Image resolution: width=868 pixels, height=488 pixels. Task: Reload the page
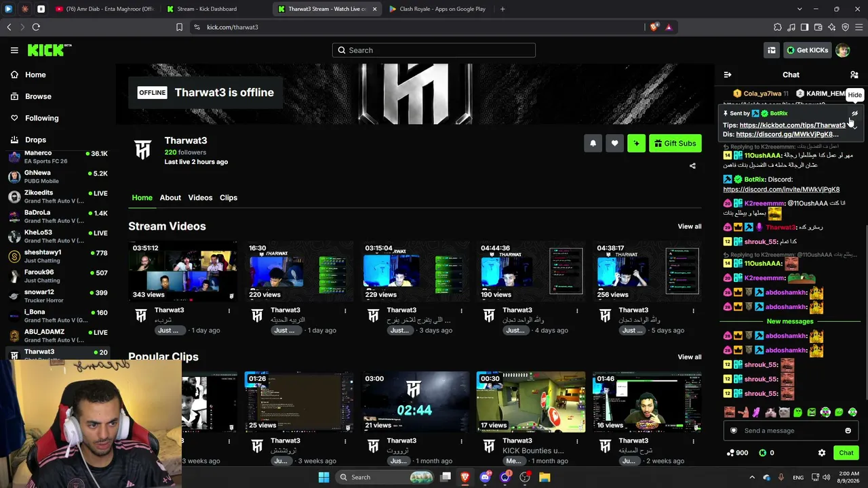36,27
